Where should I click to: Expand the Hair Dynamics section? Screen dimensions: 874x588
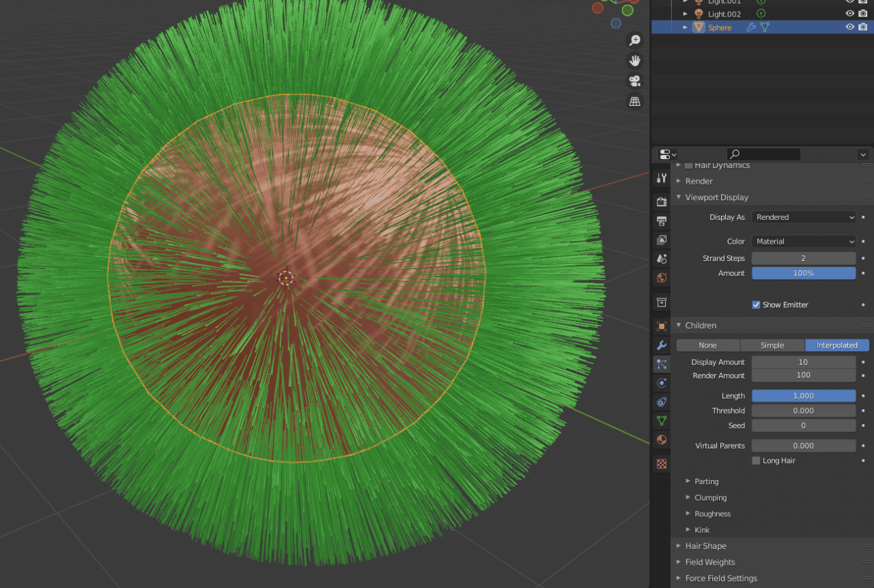[716, 165]
